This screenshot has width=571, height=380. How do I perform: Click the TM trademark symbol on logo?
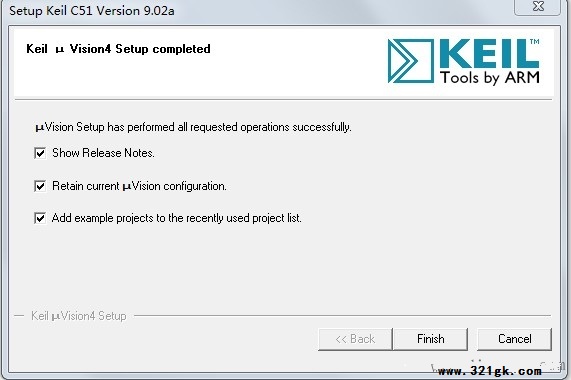click(x=535, y=41)
